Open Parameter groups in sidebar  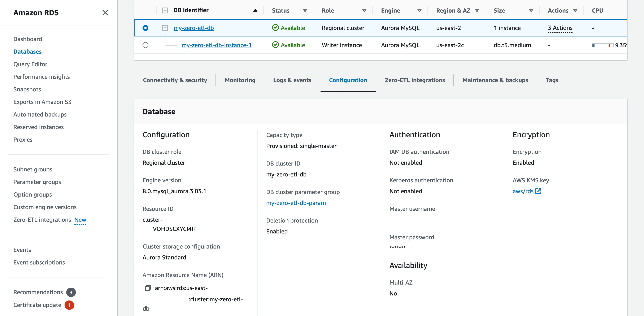37,182
